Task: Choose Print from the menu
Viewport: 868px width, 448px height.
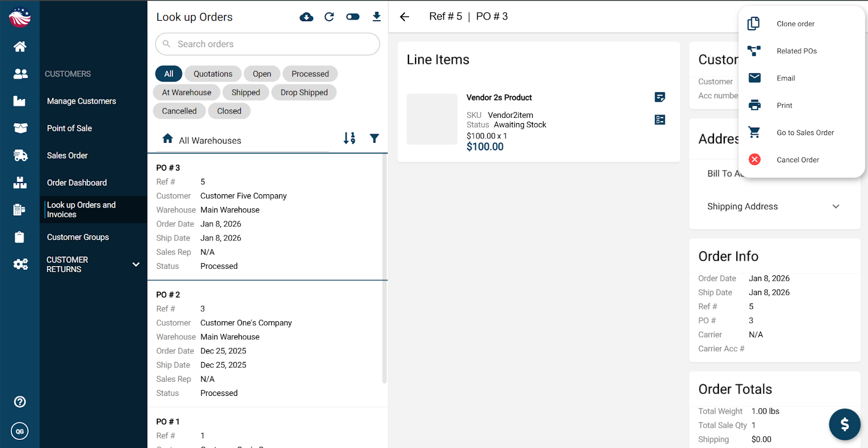Action: (x=801, y=105)
